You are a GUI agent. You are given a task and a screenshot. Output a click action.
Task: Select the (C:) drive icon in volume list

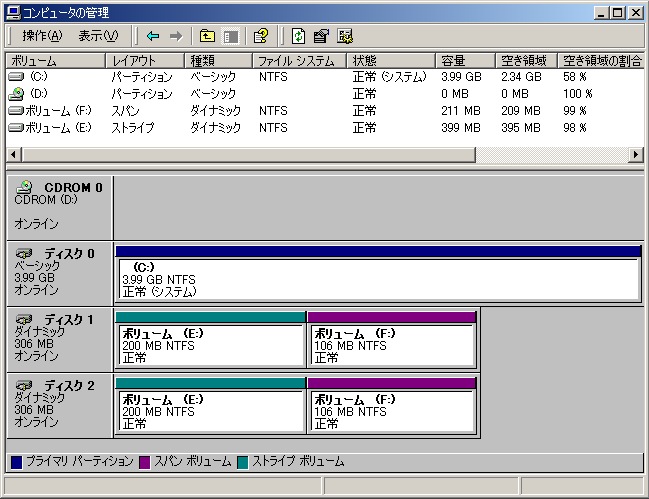16,77
